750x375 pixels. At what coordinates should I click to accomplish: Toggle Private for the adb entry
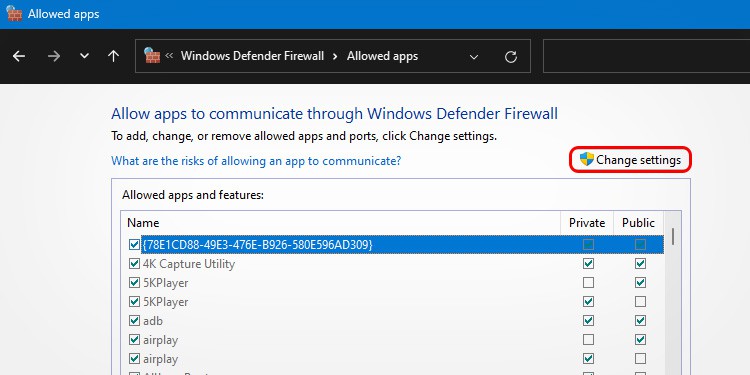pos(588,320)
